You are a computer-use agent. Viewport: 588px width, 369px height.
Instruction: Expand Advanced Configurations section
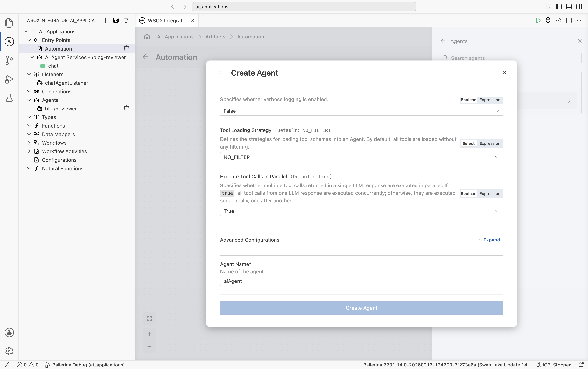point(488,240)
